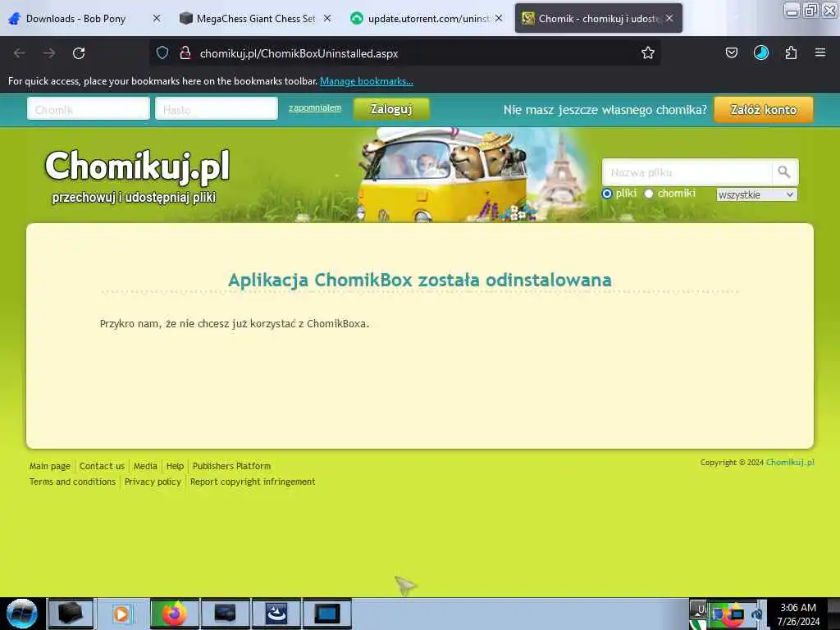Bookmark this page with the star icon
The height and width of the screenshot is (630, 840).
(x=648, y=52)
